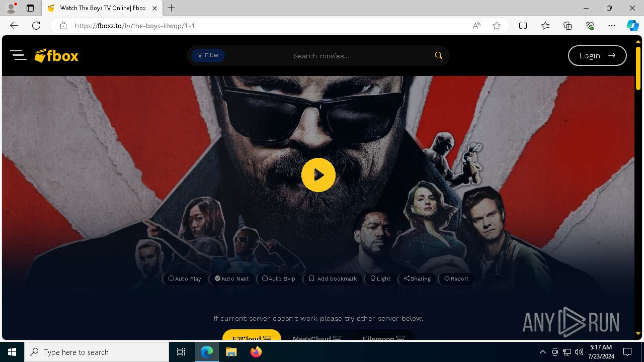This screenshot has height=362, width=644.
Task: Open network settings in tray
Action: point(567,352)
